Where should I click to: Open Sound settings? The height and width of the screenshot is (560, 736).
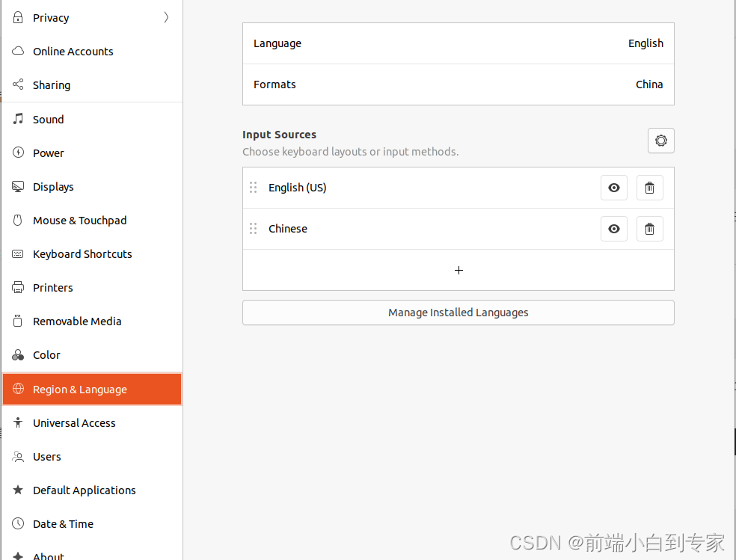92,119
